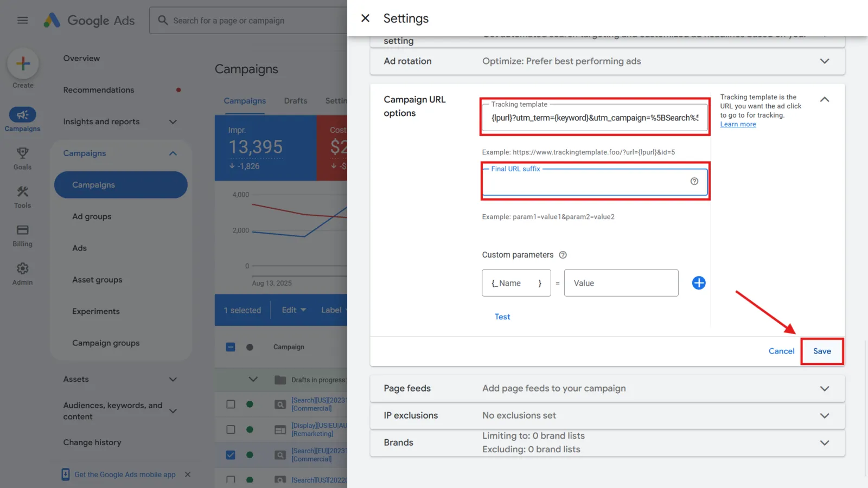Viewport: 868px width, 488px height.
Task: Click the Save button
Action: coord(822,351)
